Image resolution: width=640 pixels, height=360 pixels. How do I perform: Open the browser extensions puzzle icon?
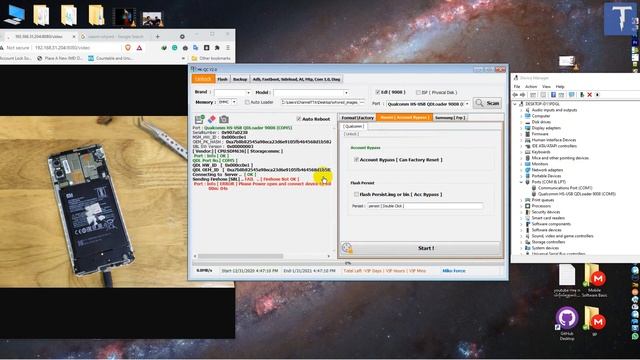(217, 48)
